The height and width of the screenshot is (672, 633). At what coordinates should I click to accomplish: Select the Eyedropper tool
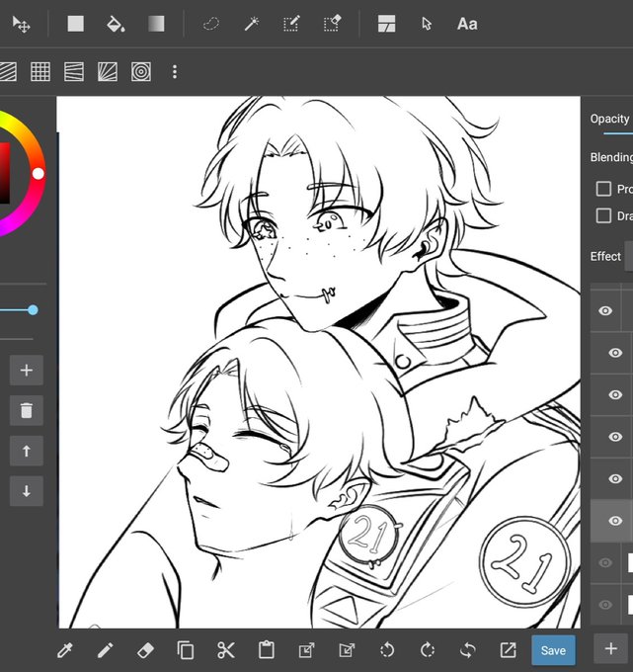(65, 650)
